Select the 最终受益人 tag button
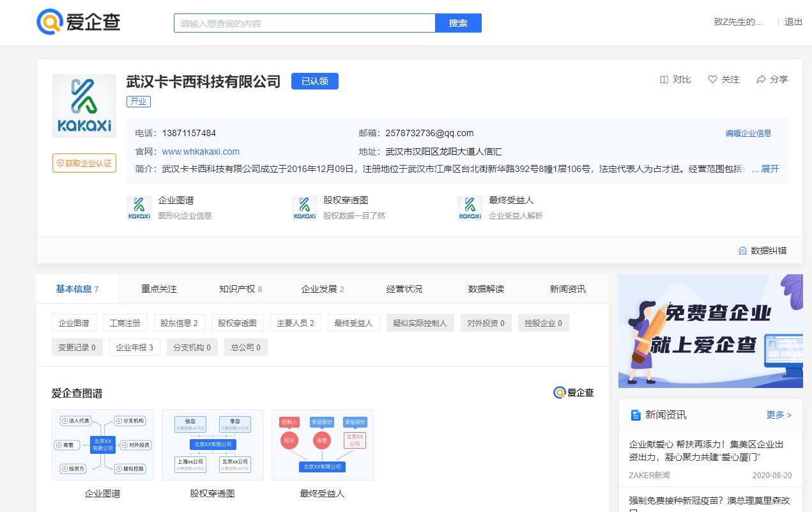This screenshot has width=812, height=512. pyautogui.click(x=354, y=323)
